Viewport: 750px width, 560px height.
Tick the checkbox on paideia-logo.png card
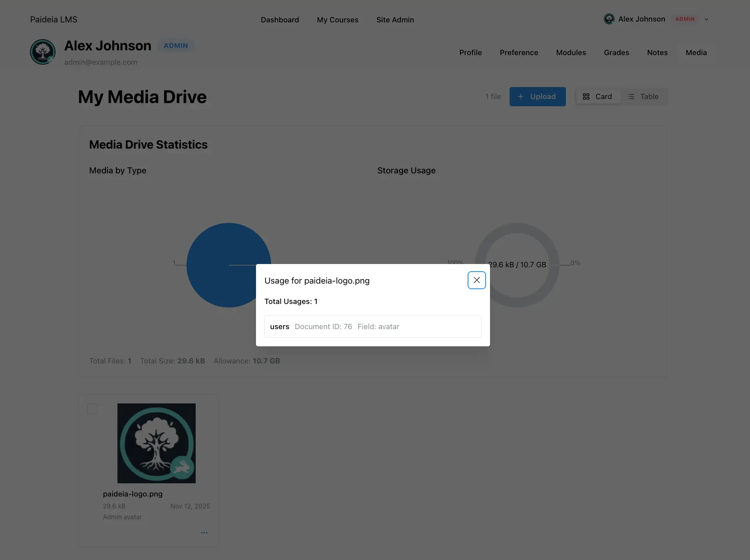(92, 409)
